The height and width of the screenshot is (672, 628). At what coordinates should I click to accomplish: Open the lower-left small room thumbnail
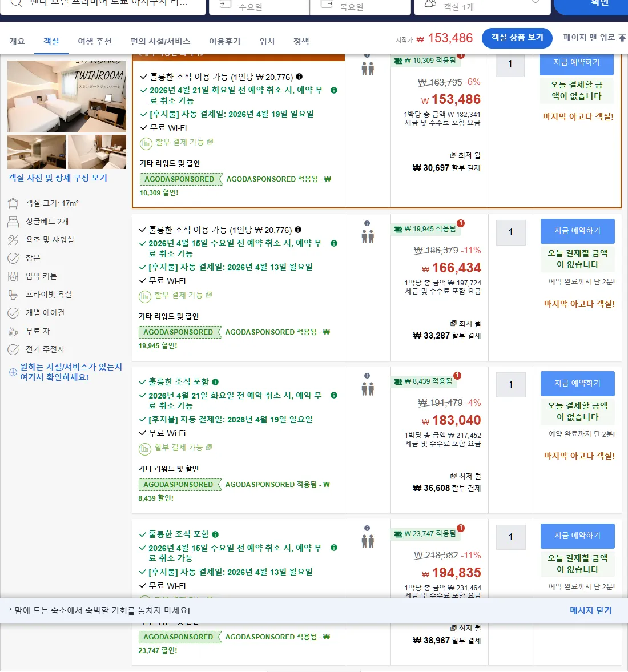click(37, 152)
